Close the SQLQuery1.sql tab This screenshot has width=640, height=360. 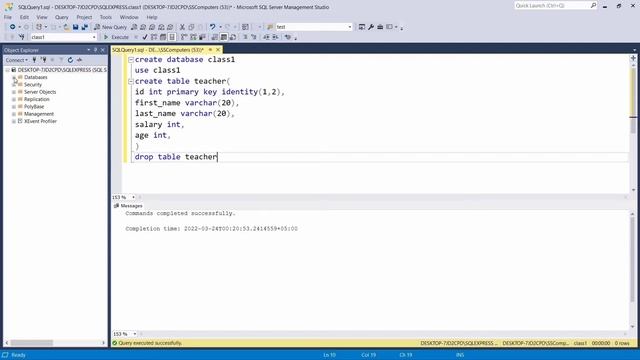[218, 50]
